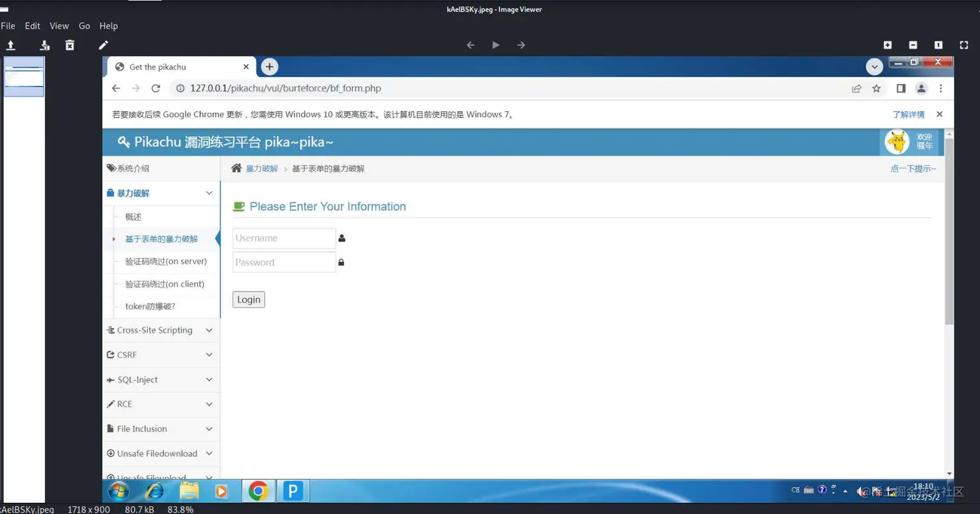Viewport: 980px width, 514px height.
Task: Click the page scrollbar's down arrow
Action: [x=950, y=474]
